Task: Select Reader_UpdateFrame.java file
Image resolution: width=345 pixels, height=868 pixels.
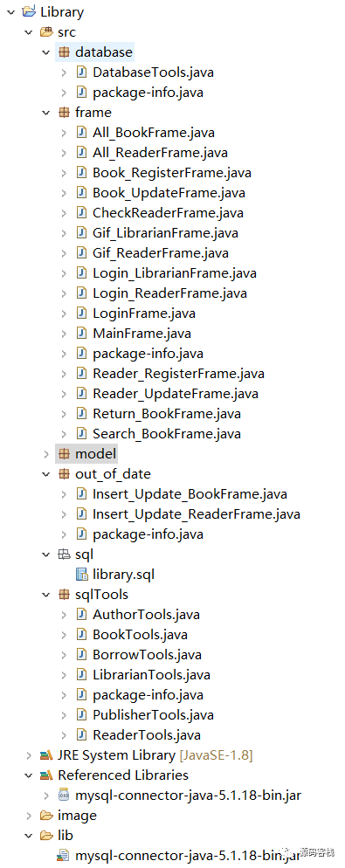Action: 176,394
